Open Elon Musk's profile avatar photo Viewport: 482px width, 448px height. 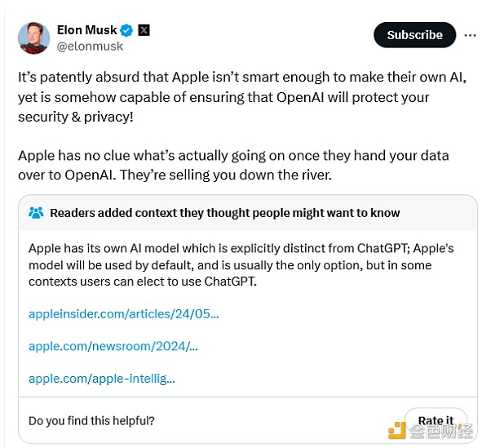click(x=33, y=38)
